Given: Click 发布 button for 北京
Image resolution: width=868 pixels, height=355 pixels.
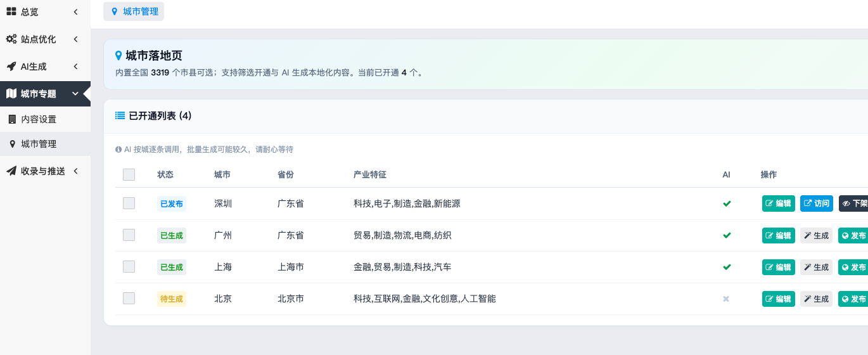Looking at the screenshot, I should (853, 299).
